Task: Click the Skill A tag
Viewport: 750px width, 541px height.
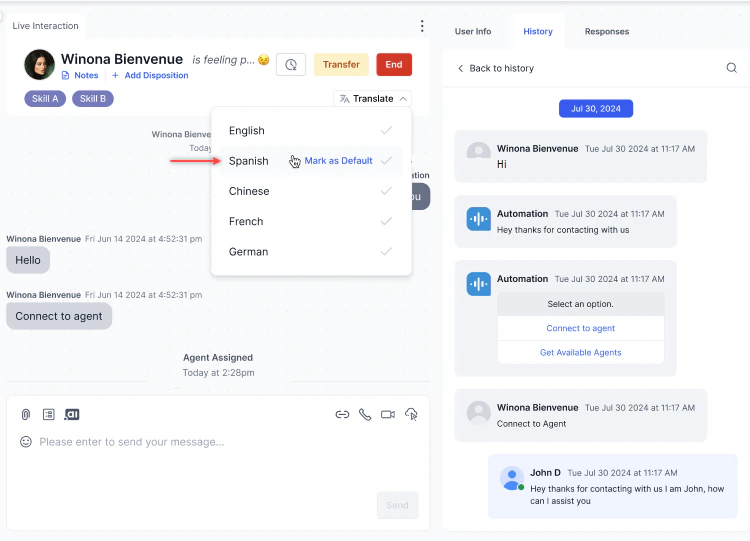Action: [45, 99]
